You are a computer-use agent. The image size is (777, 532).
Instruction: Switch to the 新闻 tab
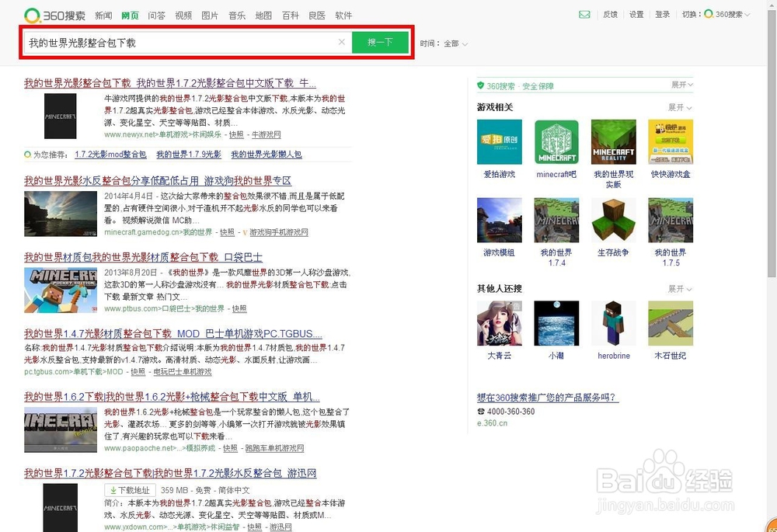(103, 16)
